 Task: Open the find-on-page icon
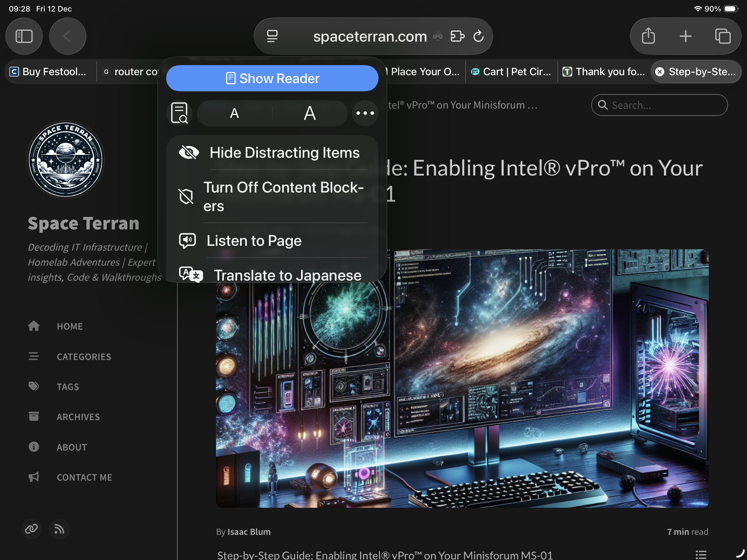coord(179,113)
